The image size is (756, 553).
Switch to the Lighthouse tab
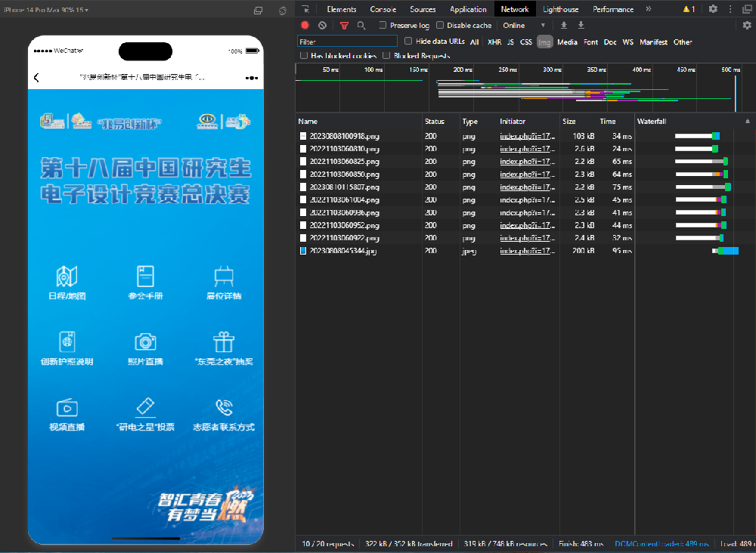(x=561, y=9)
